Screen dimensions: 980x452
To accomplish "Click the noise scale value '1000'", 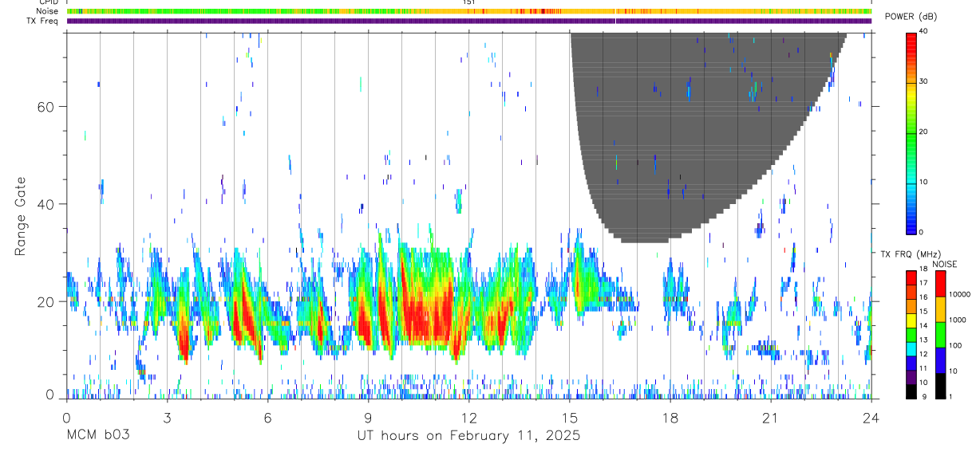I will [x=957, y=320].
